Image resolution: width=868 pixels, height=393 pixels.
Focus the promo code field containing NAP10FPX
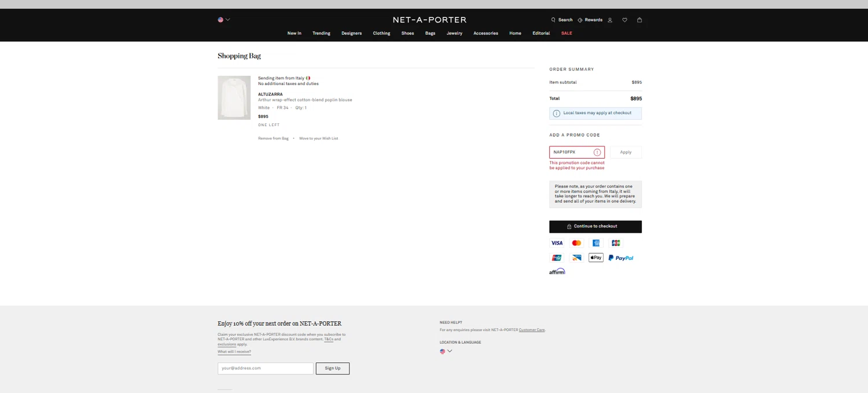click(x=576, y=152)
